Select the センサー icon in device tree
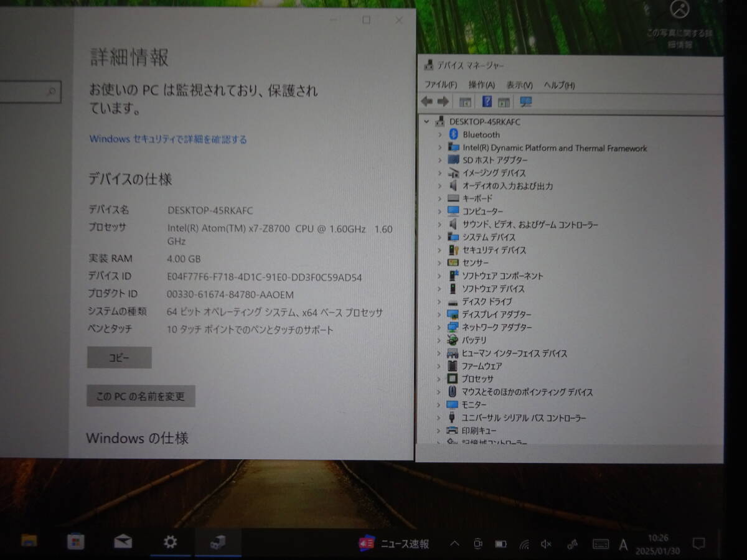The width and height of the screenshot is (747, 560). 453,263
